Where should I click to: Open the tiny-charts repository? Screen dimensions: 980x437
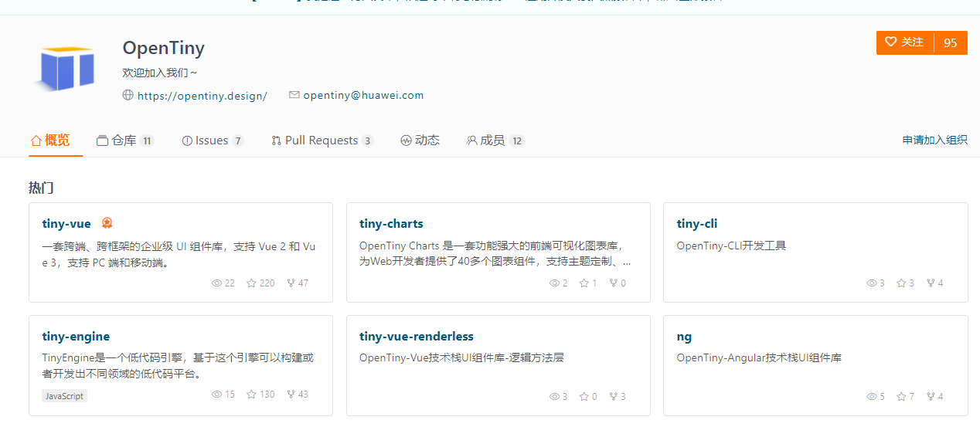click(x=391, y=224)
